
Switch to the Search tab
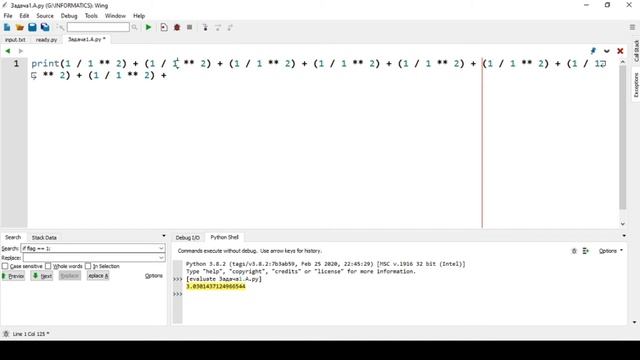coord(13,237)
